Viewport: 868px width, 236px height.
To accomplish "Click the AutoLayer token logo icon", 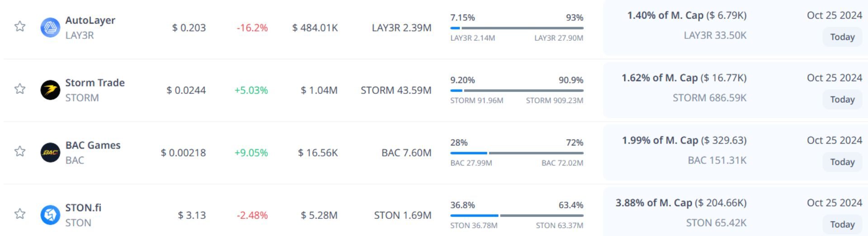I will pyautogui.click(x=50, y=27).
